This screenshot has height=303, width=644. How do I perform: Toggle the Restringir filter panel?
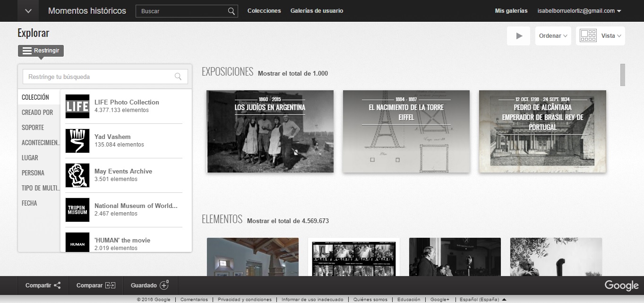coord(41,51)
